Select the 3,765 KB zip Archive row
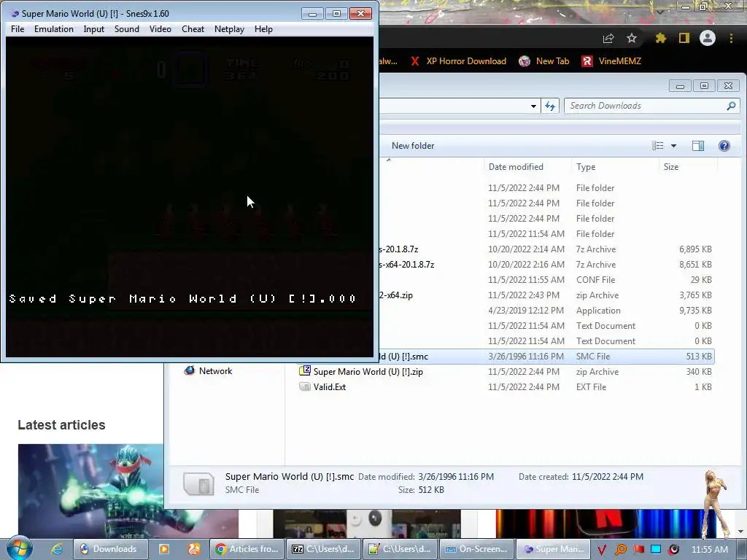 click(547, 295)
